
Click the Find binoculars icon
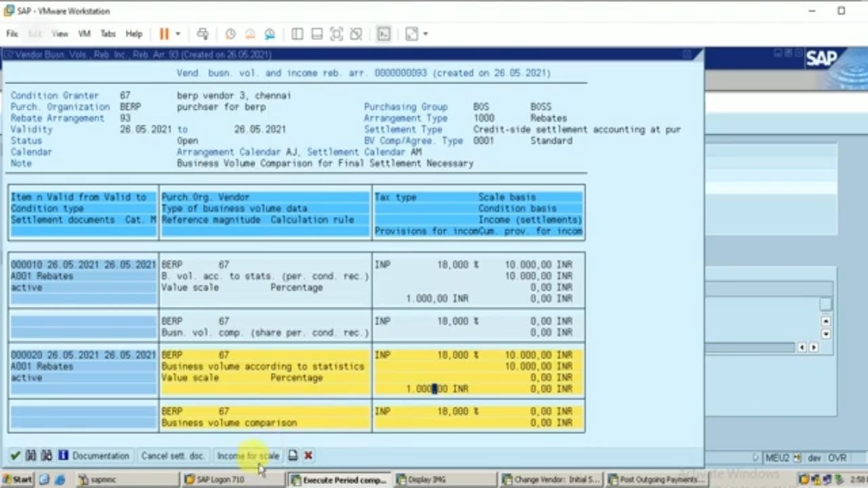[31, 455]
